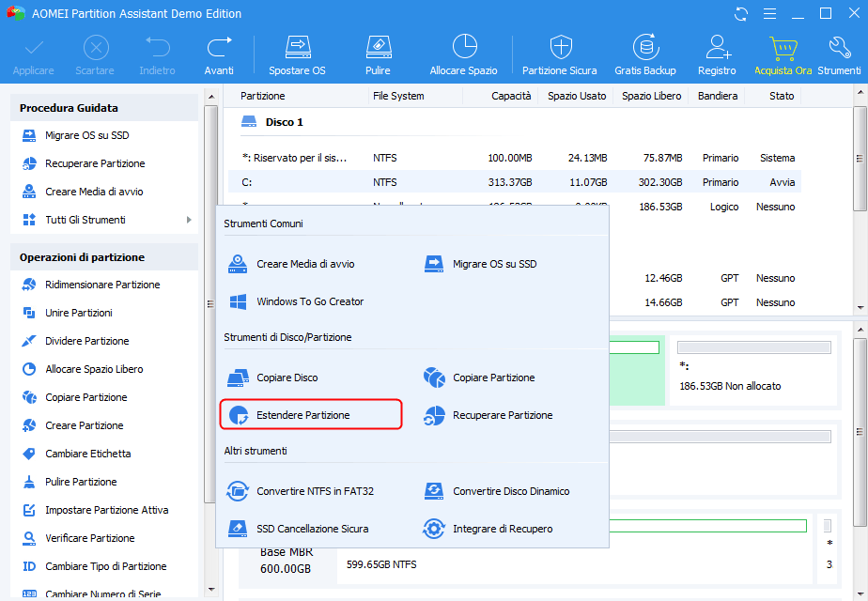The image size is (868, 601).
Task: Select Creare Media di avvio in popup
Action: [291, 264]
